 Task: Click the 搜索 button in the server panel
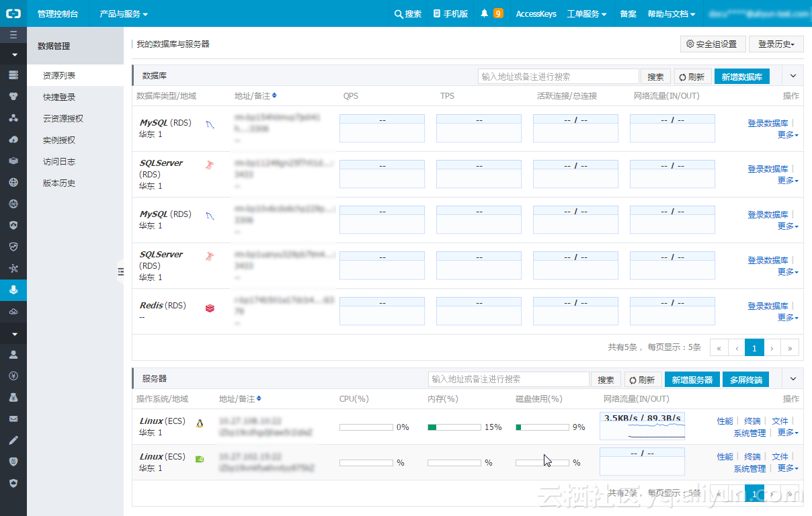click(606, 380)
